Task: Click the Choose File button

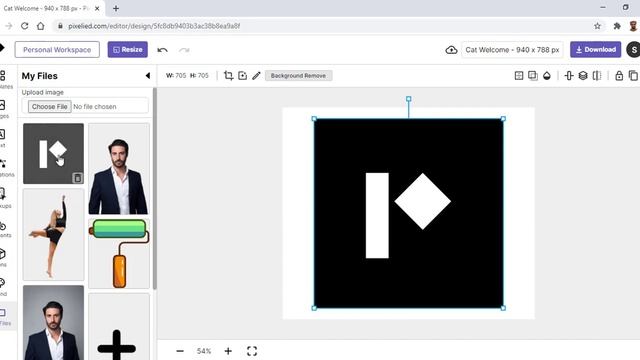Action: (x=49, y=107)
